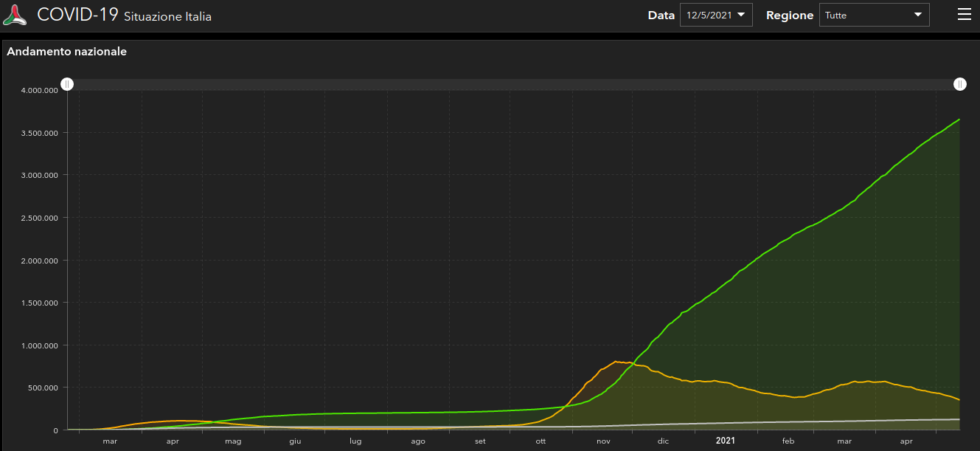Grab the left range slider handle

click(x=67, y=84)
